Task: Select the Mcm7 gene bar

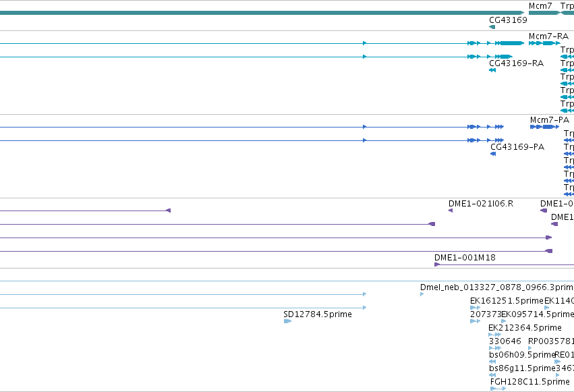Action: coord(544,13)
